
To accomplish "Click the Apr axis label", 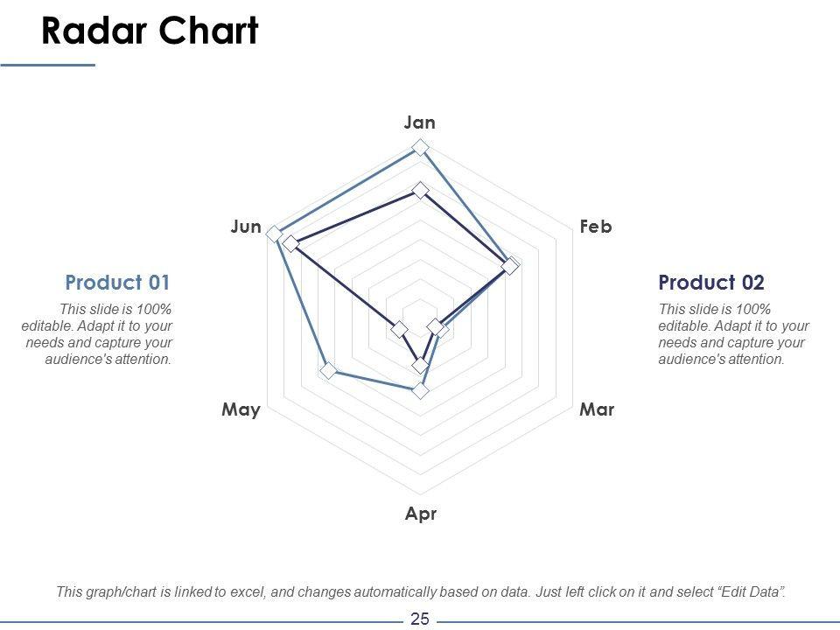I will (420, 514).
